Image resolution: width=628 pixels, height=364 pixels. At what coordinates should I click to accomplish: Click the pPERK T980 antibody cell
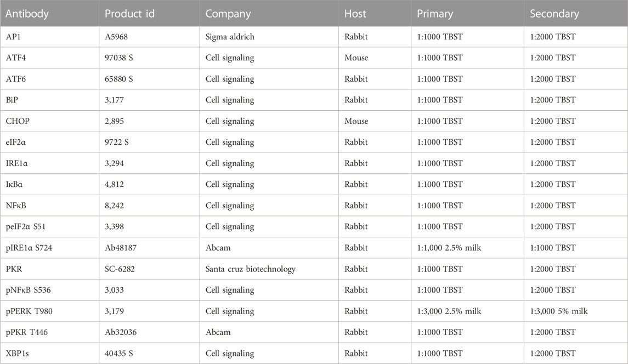50,311
